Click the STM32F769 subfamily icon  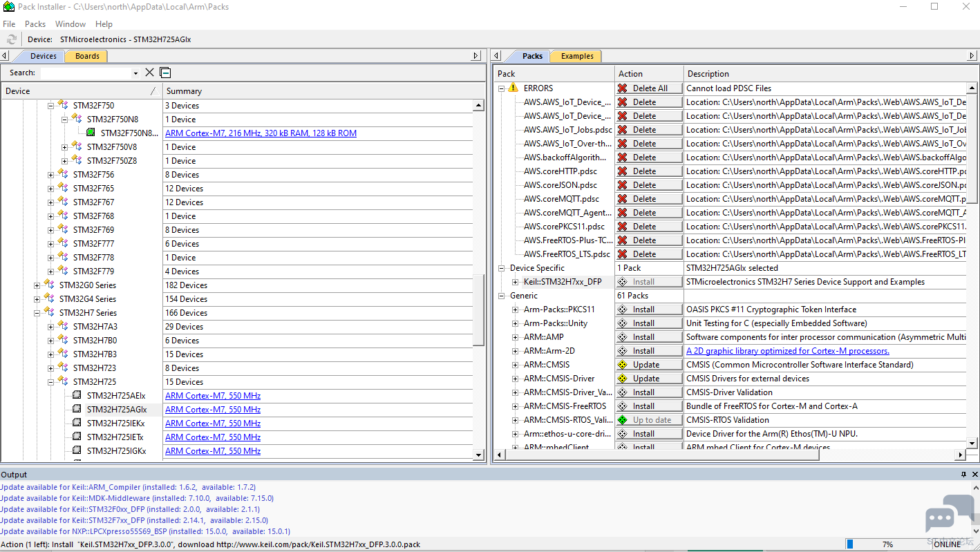tap(63, 229)
